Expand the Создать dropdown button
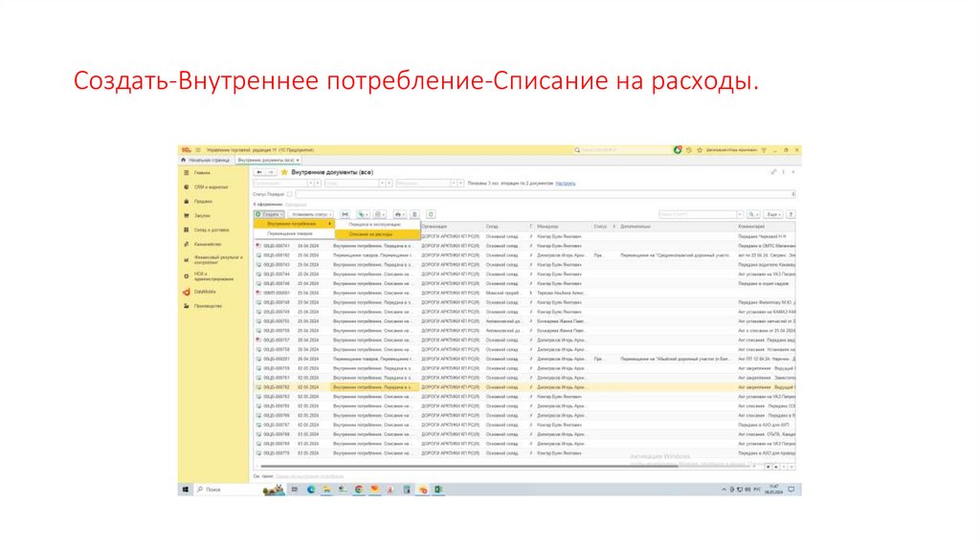 click(x=269, y=214)
